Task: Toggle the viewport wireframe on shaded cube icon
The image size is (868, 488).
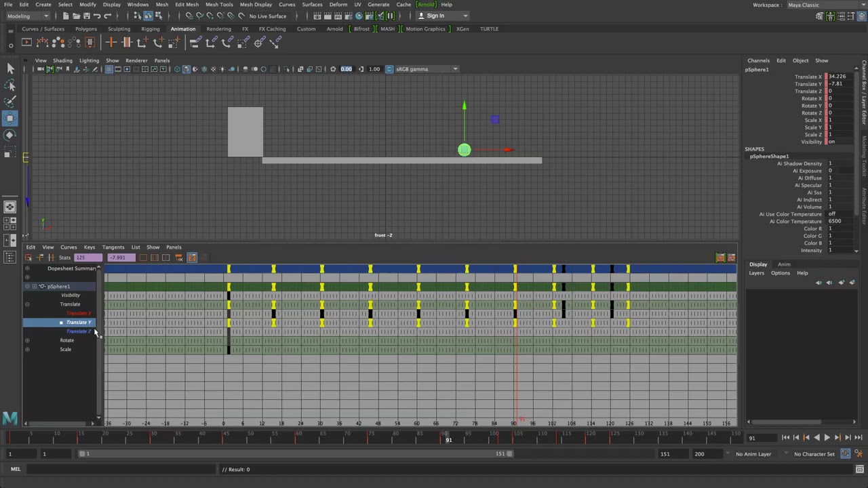Action: pyautogui.click(x=205, y=69)
